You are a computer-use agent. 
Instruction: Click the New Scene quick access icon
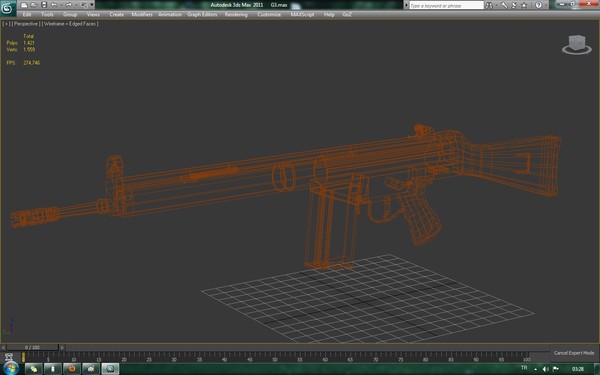[x=24, y=5]
